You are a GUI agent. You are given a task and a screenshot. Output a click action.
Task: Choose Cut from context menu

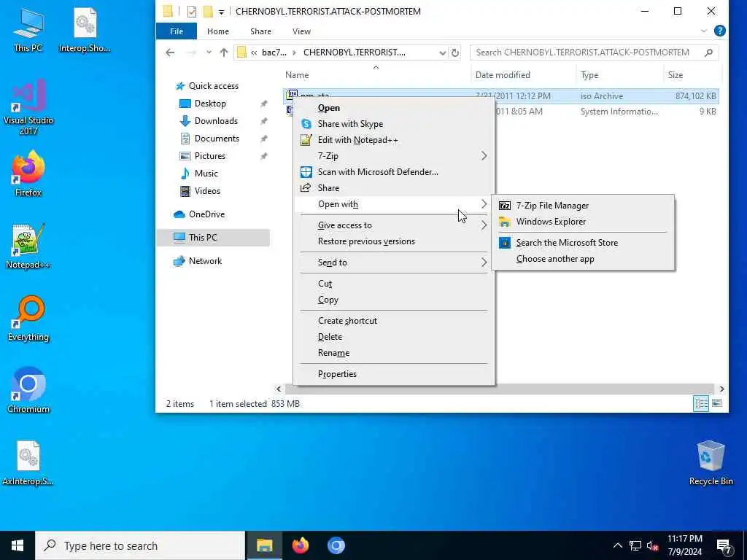(394, 284)
